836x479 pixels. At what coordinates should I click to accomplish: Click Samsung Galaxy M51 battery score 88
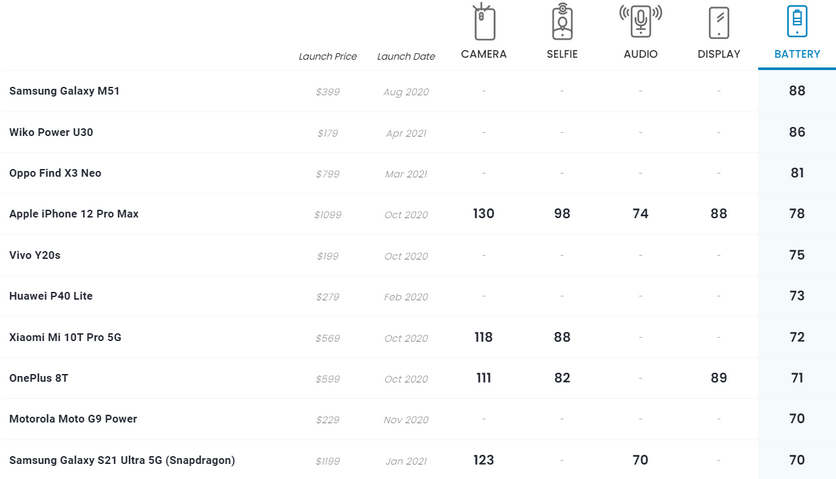point(797,91)
